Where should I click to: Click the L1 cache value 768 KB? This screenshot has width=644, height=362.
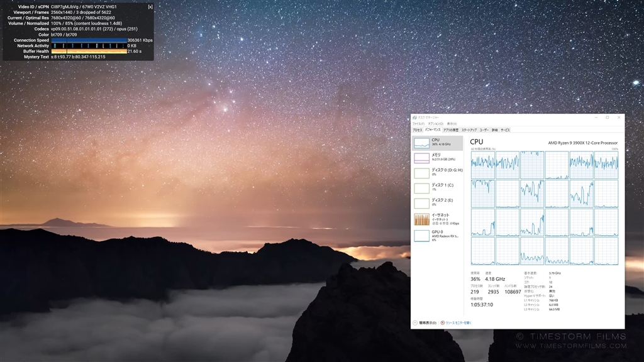553,300
